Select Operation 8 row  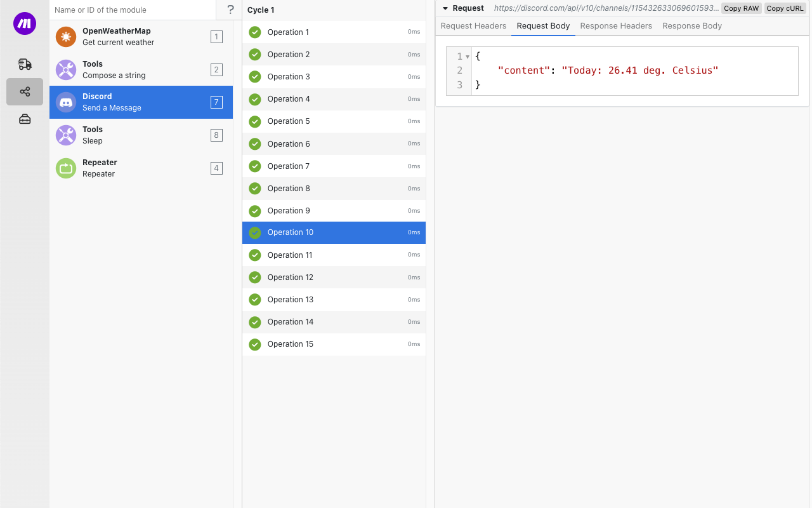click(334, 189)
